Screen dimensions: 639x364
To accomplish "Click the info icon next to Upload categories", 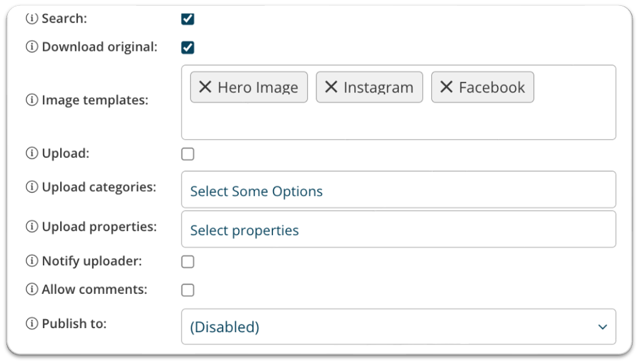I will (32, 187).
